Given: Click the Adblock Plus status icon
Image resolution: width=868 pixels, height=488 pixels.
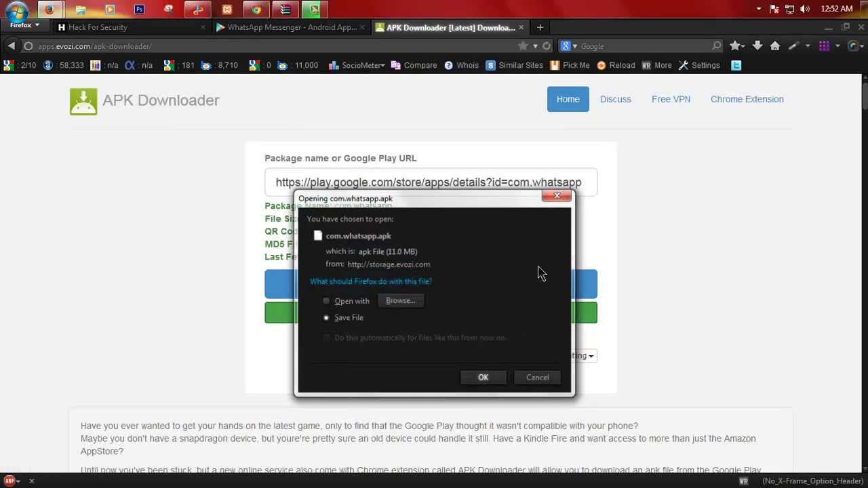Looking at the screenshot, I should point(9,481).
